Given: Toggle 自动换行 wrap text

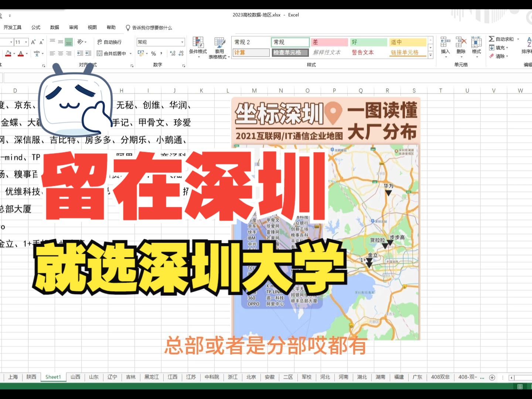Looking at the screenshot, I should tap(109, 42).
